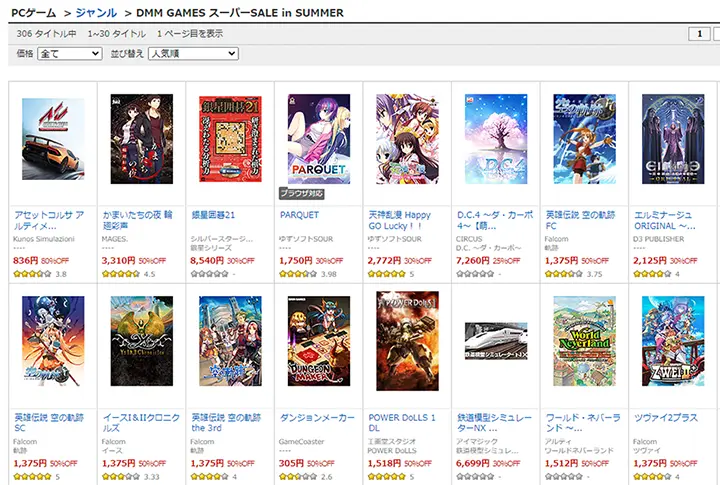Screen dimensions: 720x485
Task: Open the 並び替え sort order dropdown
Action: (193, 54)
